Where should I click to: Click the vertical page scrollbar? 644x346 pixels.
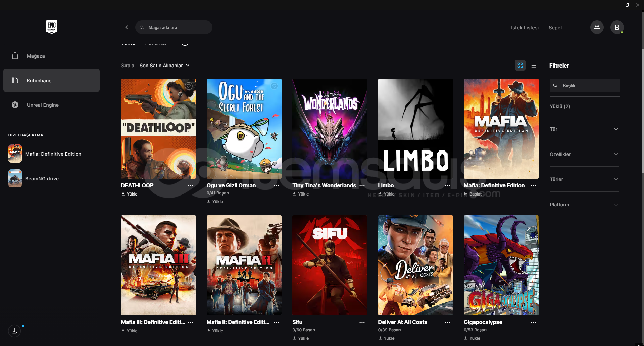(x=642, y=111)
